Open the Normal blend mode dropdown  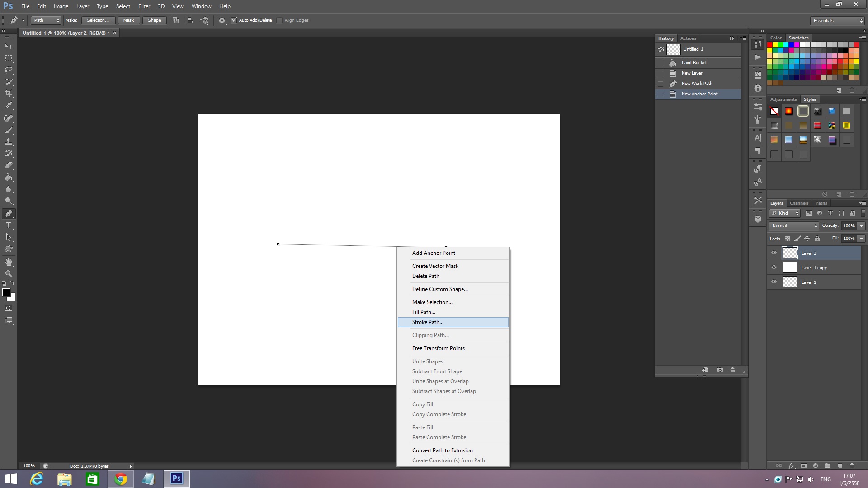(794, 226)
